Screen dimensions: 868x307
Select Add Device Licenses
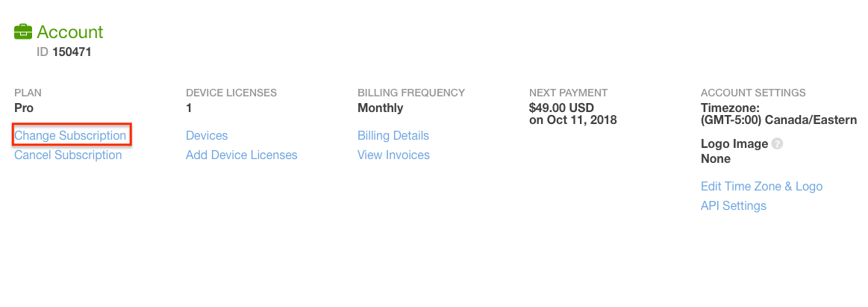tap(241, 155)
